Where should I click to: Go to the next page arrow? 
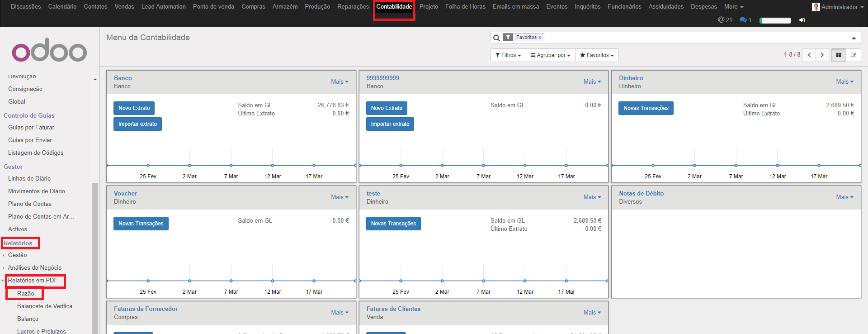(x=822, y=55)
